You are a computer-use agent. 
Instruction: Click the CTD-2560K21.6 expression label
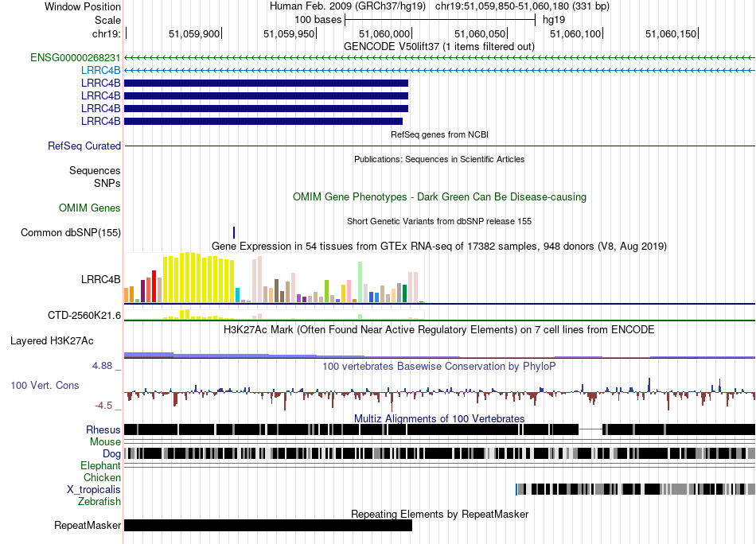click(x=84, y=316)
